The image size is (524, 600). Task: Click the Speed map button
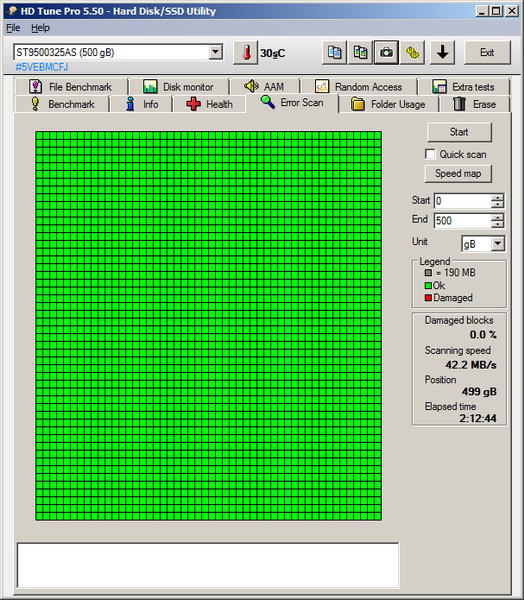pos(458,174)
